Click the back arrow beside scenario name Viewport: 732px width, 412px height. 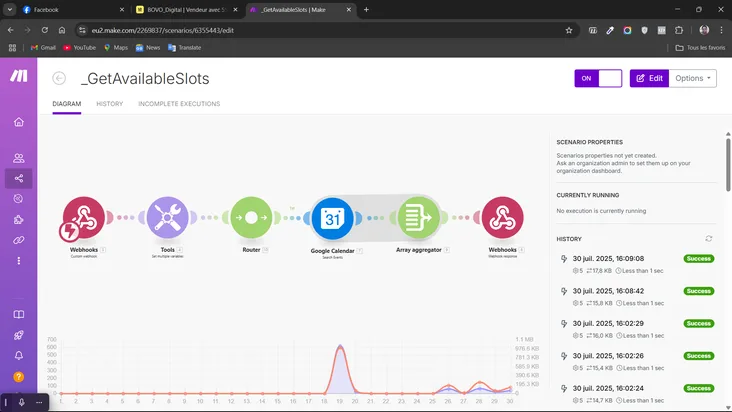point(59,78)
